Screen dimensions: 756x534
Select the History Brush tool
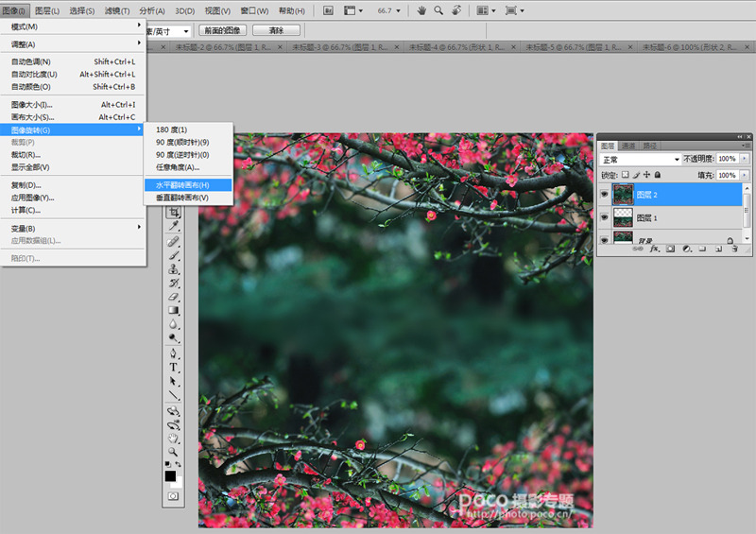pyautogui.click(x=174, y=284)
